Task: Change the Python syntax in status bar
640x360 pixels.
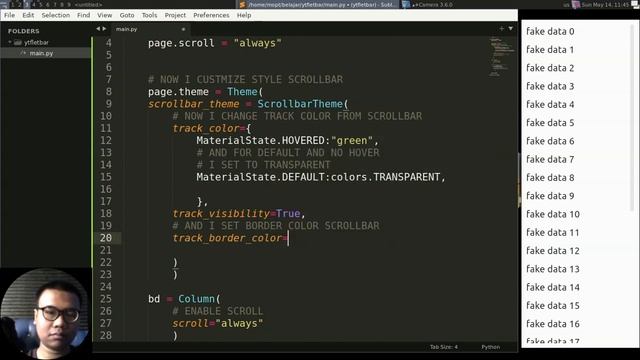Action: 491,347
